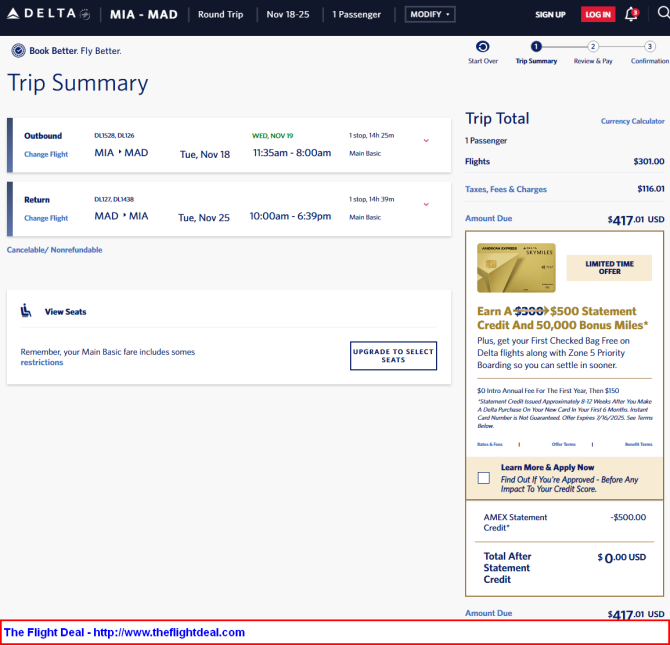
Task: Select step 1 Trip Summary
Action: click(x=536, y=52)
